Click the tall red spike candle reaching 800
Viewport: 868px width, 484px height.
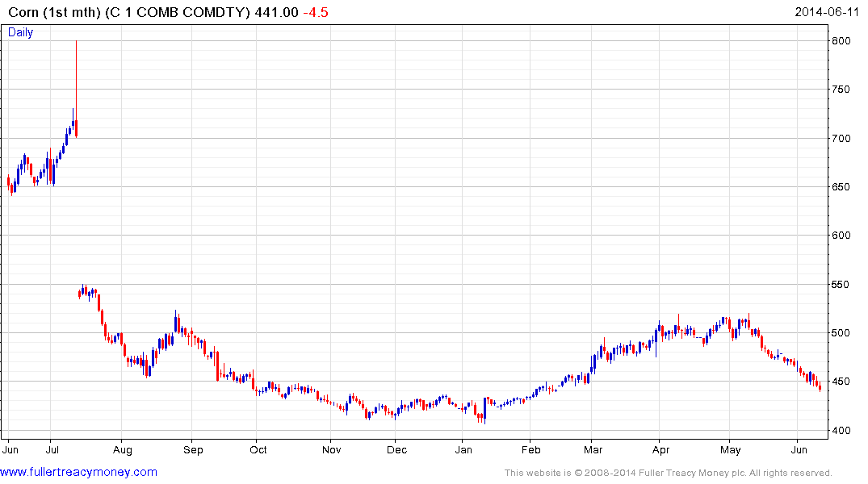77,89
